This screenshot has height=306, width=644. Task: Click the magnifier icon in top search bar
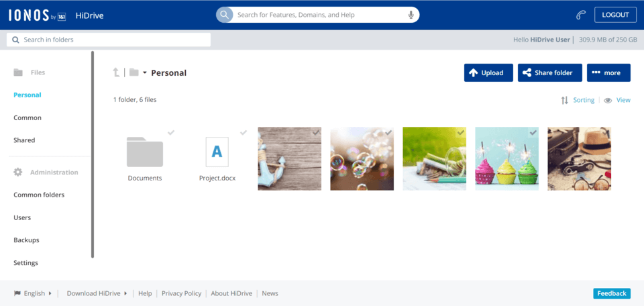click(x=224, y=15)
